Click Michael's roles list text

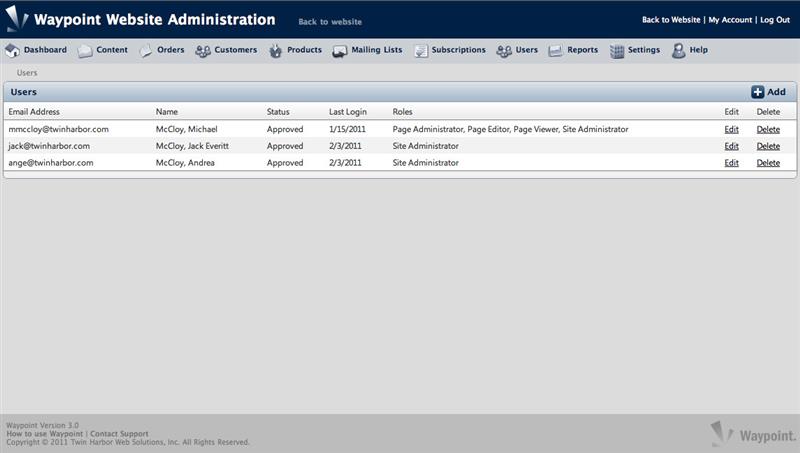click(510, 130)
